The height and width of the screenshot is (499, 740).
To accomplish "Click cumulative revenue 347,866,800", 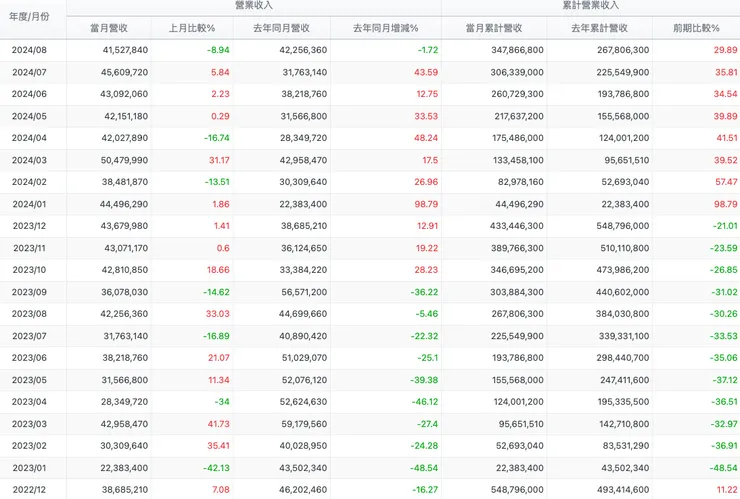I will pos(517,50).
